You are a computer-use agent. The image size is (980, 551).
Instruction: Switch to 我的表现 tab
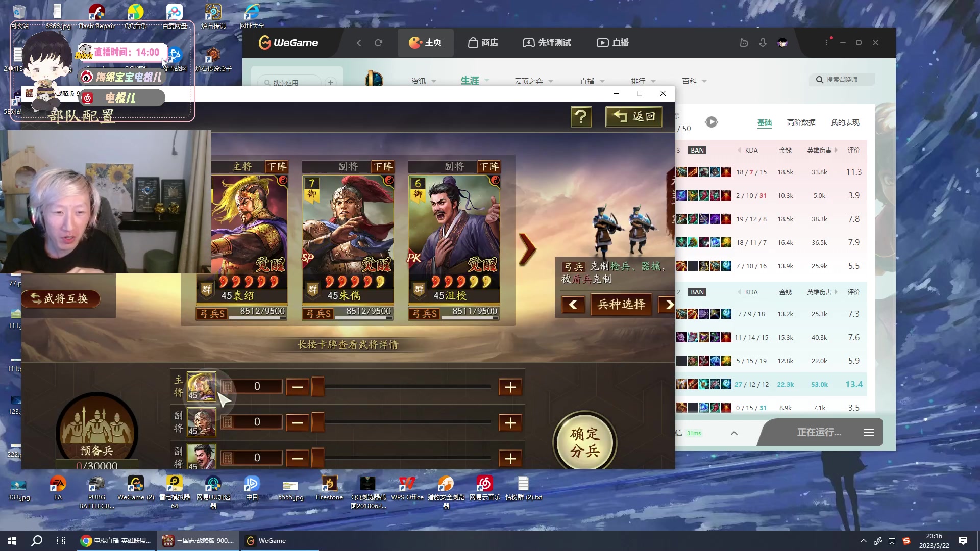(845, 122)
